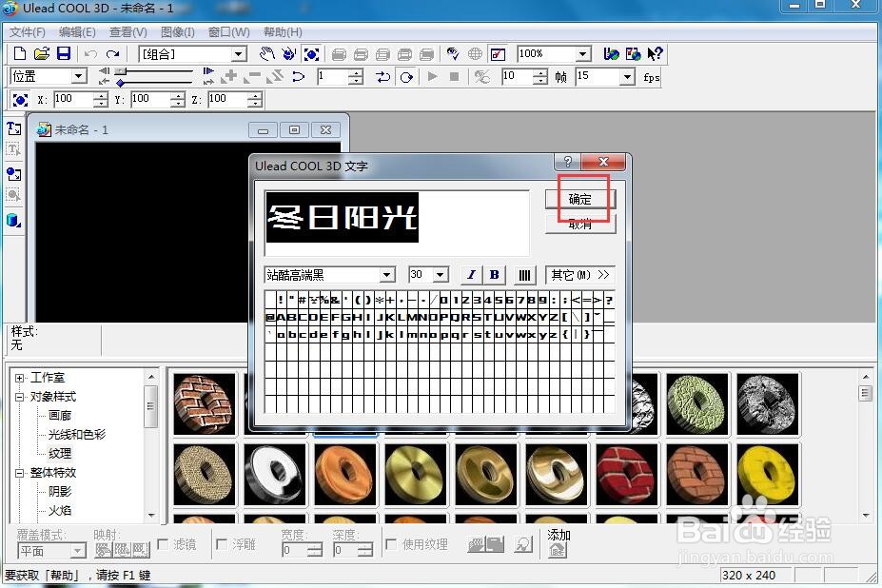
Task: Select 阴影 in the tree
Action: tap(60, 491)
